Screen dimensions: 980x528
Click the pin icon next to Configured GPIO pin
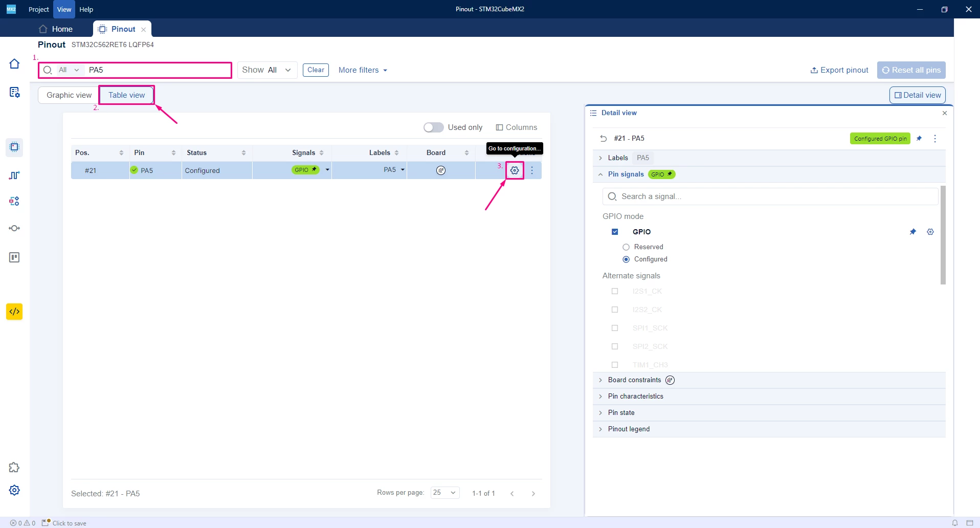point(919,139)
